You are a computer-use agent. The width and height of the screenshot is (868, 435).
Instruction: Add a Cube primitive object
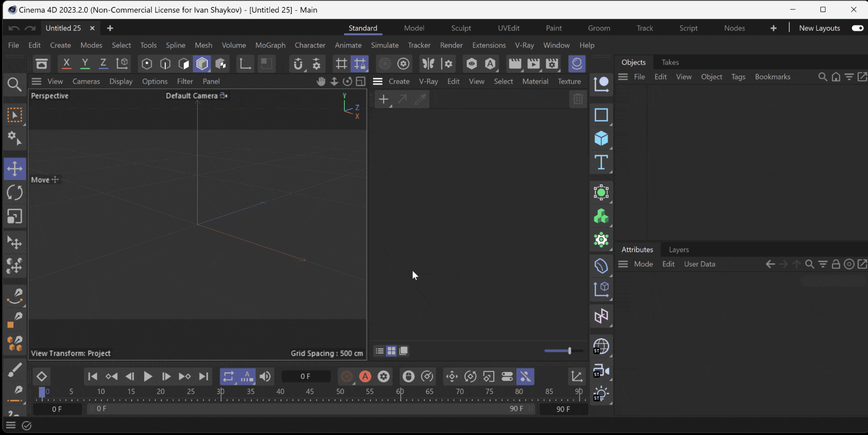coord(601,139)
